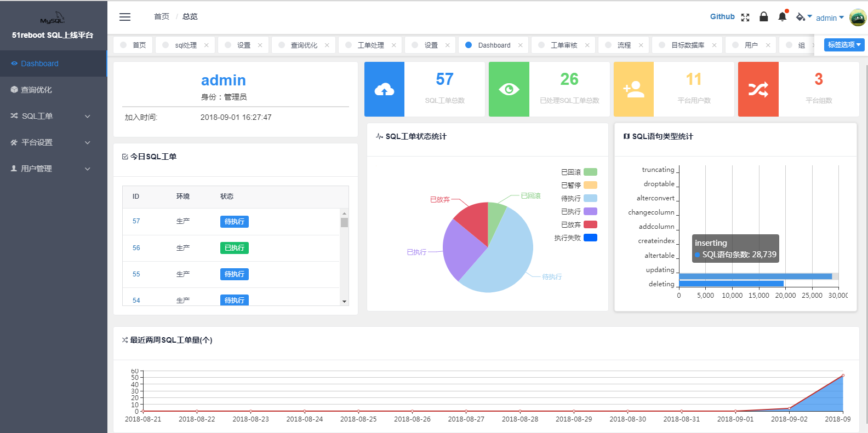The width and height of the screenshot is (868, 433).
Task: Open the admin user dropdown
Action: (x=830, y=18)
